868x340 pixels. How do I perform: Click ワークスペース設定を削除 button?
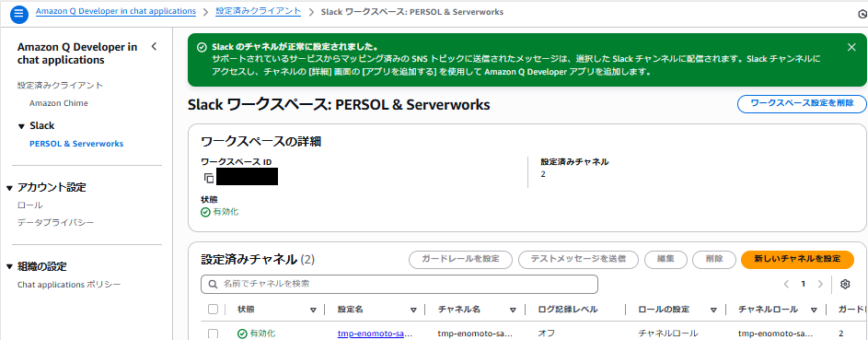click(x=802, y=103)
